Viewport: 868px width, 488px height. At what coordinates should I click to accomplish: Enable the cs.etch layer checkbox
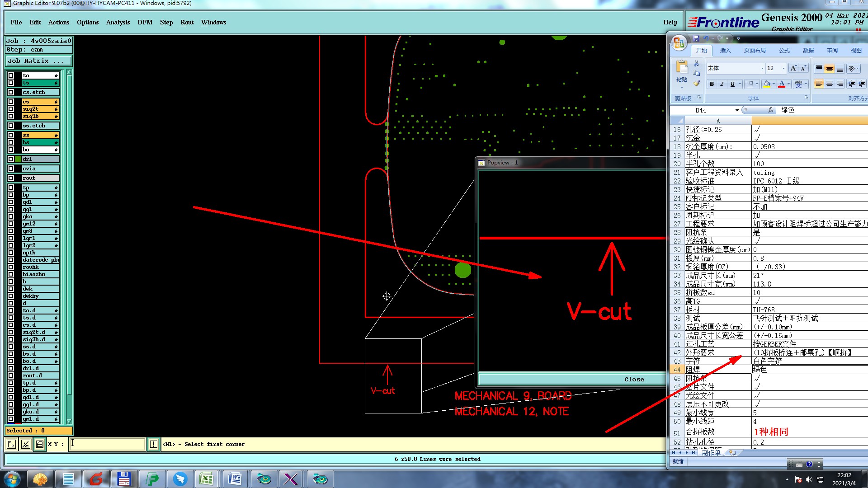(11, 92)
